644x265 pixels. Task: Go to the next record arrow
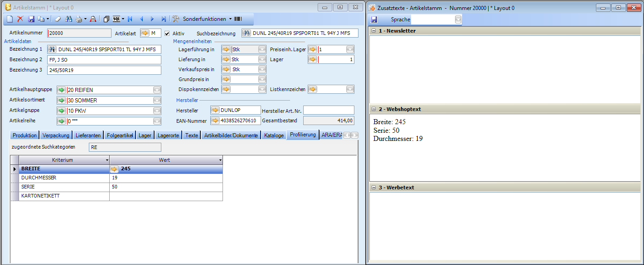point(152,19)
